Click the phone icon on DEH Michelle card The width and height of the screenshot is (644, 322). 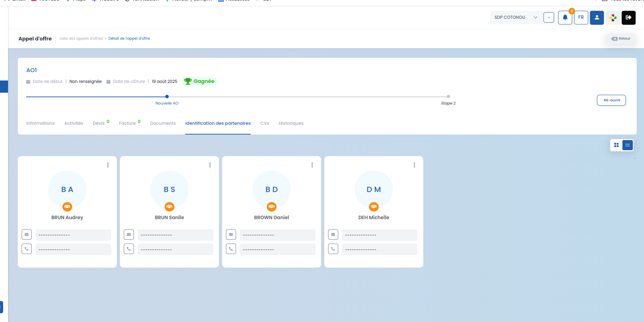pyautogui.click(x=333, y=249)
